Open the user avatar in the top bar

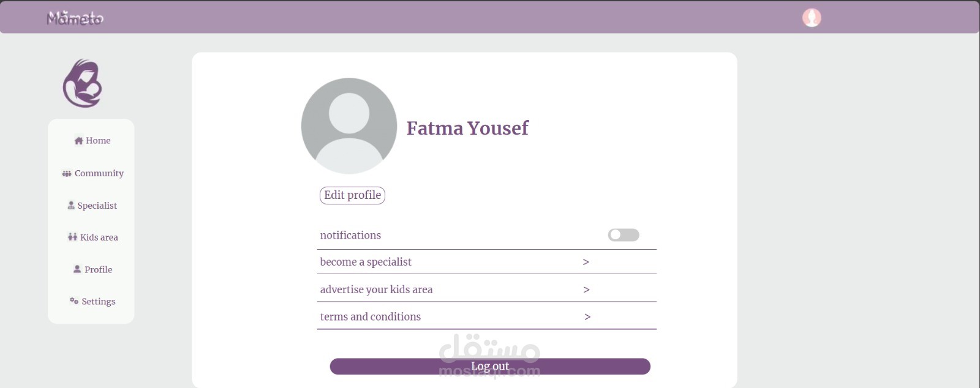click(x=812, y=18)
